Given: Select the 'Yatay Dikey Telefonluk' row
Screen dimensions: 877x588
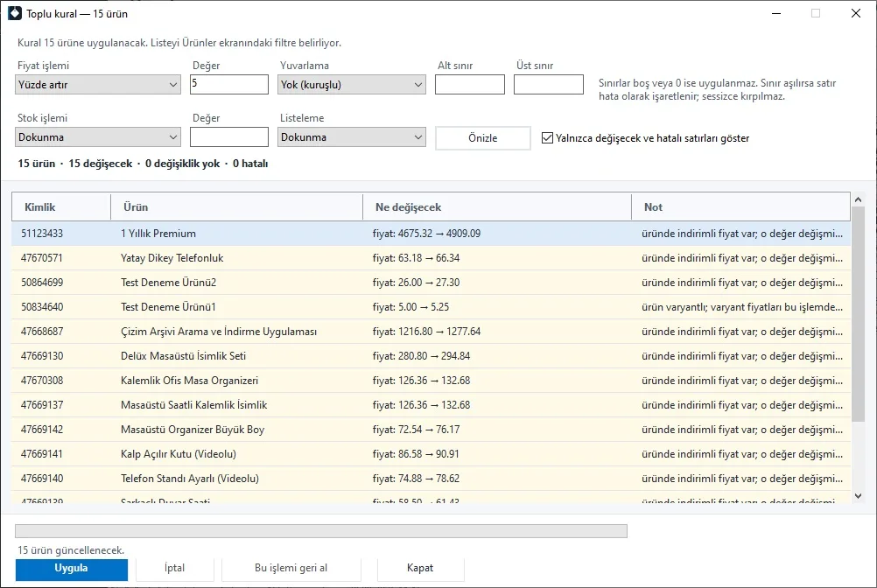Looking at the screenshot, I should coord(431,258).
